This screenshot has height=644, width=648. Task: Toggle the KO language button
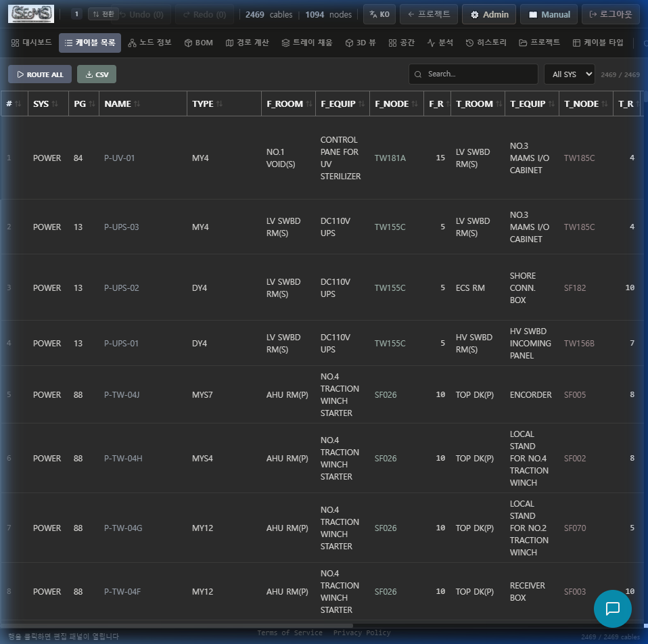pyautogui.click(x=379, y=14)
